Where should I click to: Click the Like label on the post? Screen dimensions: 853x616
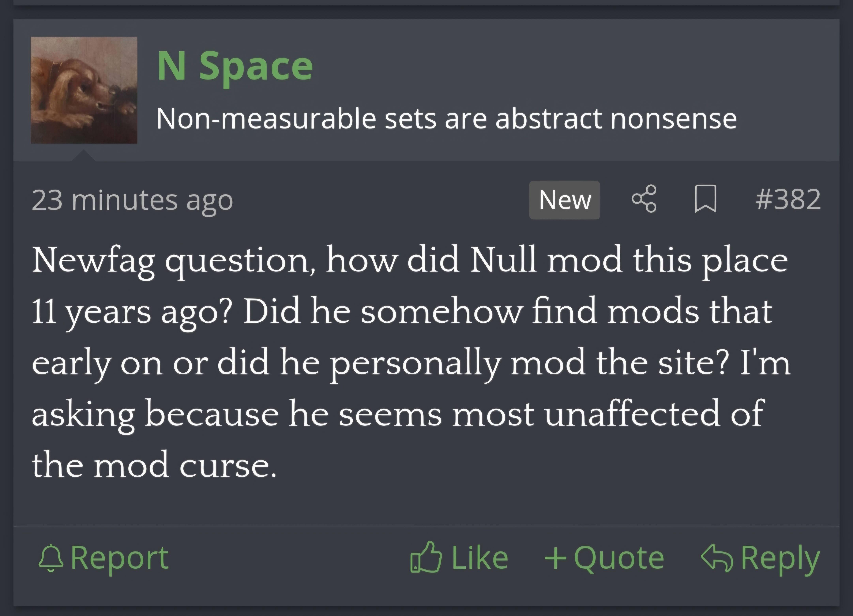click(x=480, y=558)
